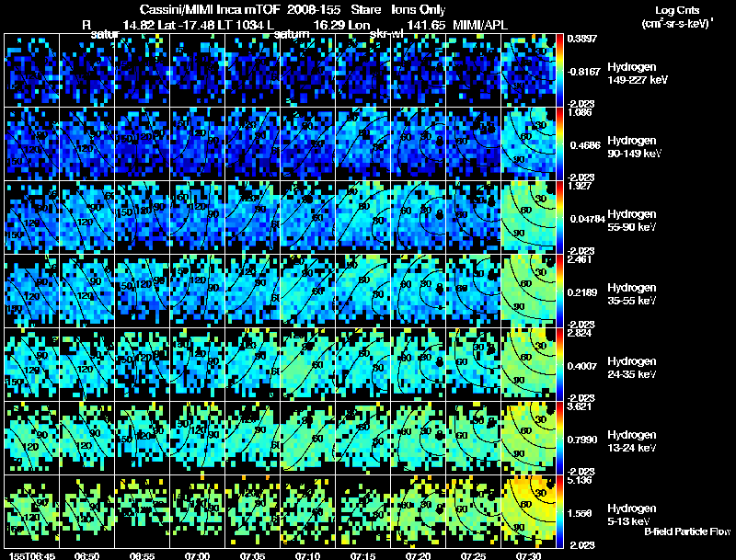Screen dimensions: 736x560
Task: Click the 'Hydrogen 90-149 keV' row label
Action: pos(635,147)
